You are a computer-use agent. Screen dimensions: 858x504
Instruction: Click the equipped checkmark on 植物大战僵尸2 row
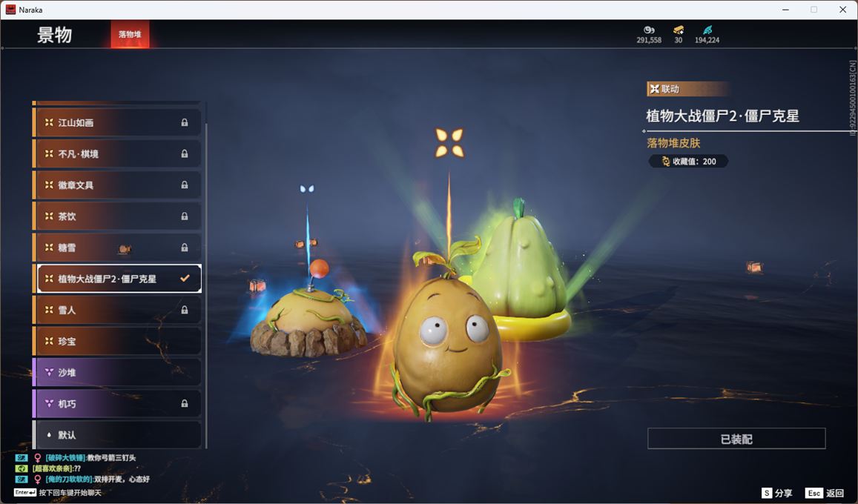(x=185, y=278)
